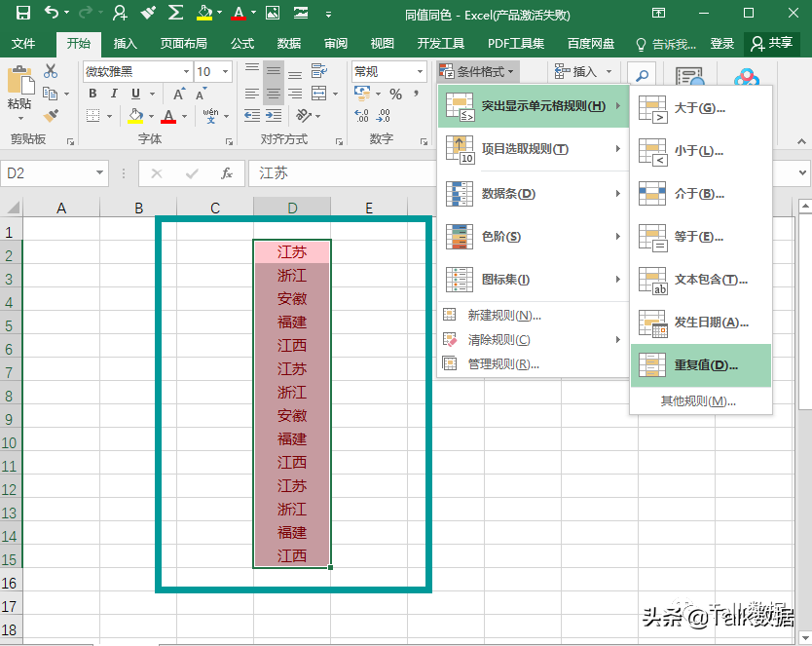Decrease decimal places
The width and height of the screenshot is (812, 646).
[384, 116]
